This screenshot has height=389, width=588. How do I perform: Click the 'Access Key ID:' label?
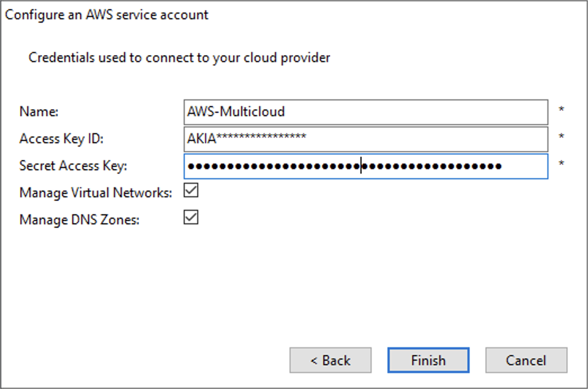[61, 139]
